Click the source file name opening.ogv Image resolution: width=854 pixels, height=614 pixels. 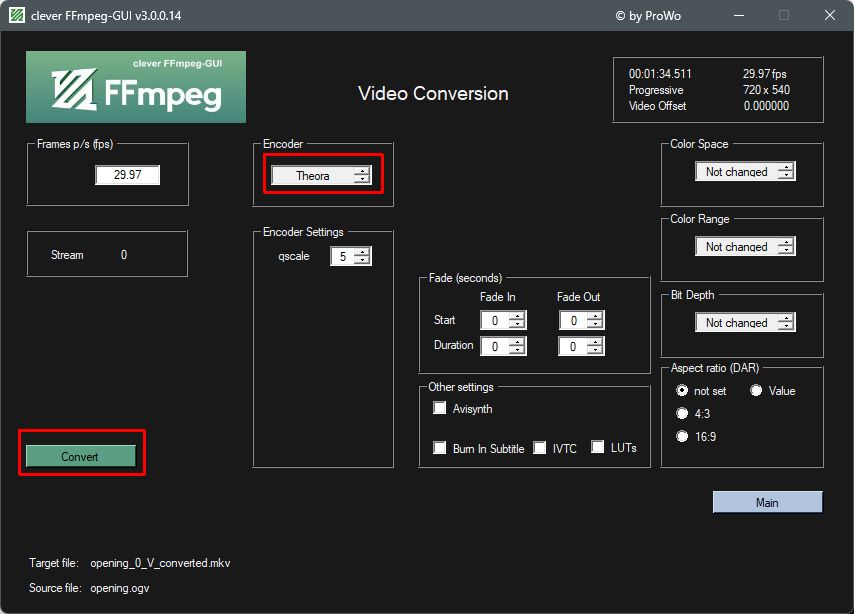coord(120,588)
